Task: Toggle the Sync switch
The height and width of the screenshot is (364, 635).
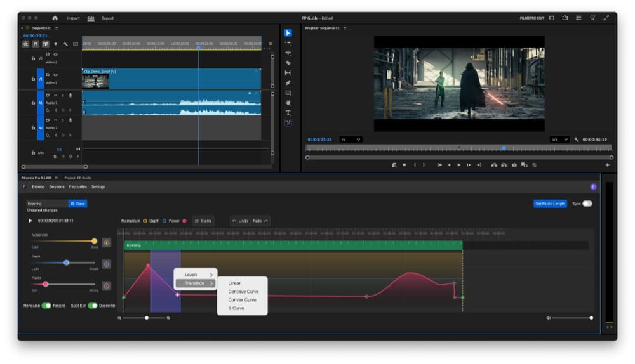Action: (x=587, y=204)
